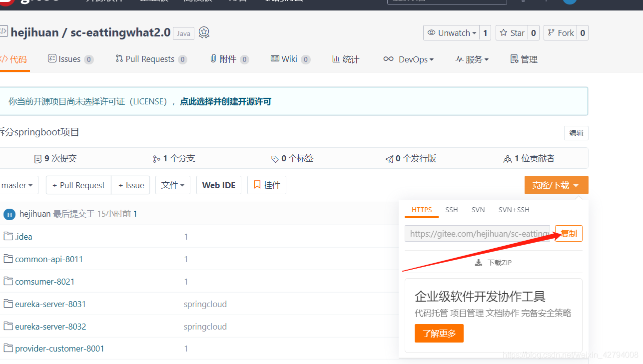Click the folder icon of comsumer-8021
The height and width of the screenshot is (364, 643).
click(x=8, y=281)
